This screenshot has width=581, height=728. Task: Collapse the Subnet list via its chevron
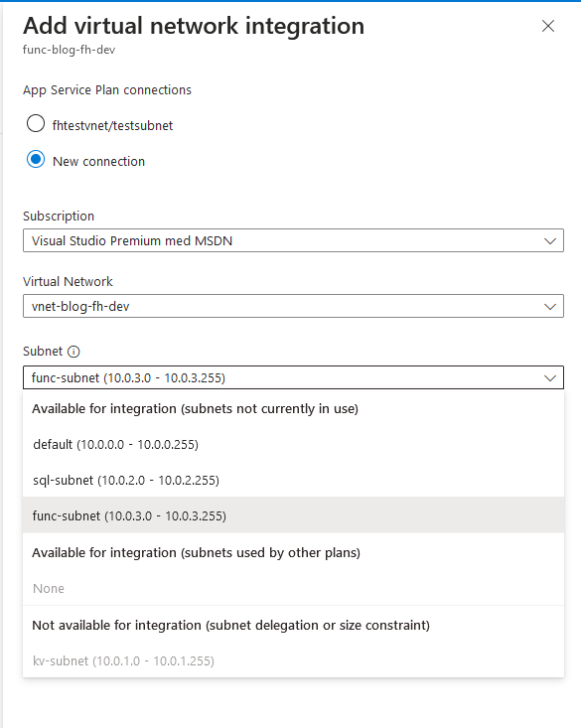(x=550, y=378)
